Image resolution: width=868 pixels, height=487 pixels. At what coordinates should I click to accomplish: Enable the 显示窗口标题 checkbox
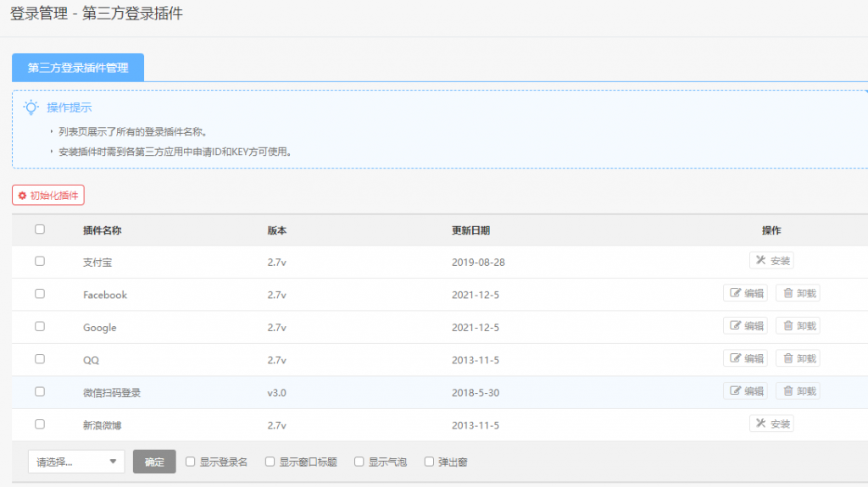[x=270, y=462]
